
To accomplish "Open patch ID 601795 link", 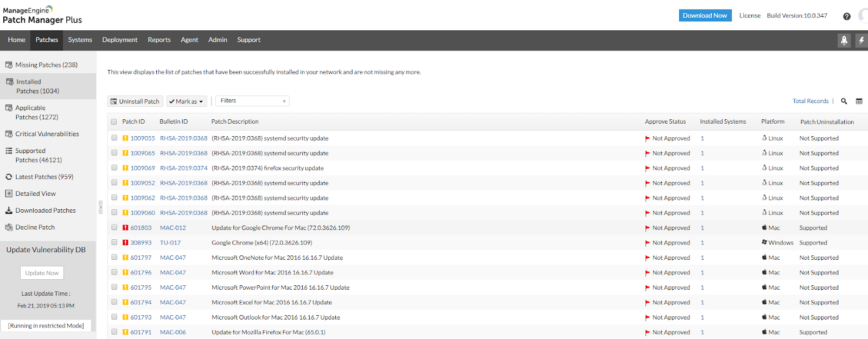I will (141, 287).
